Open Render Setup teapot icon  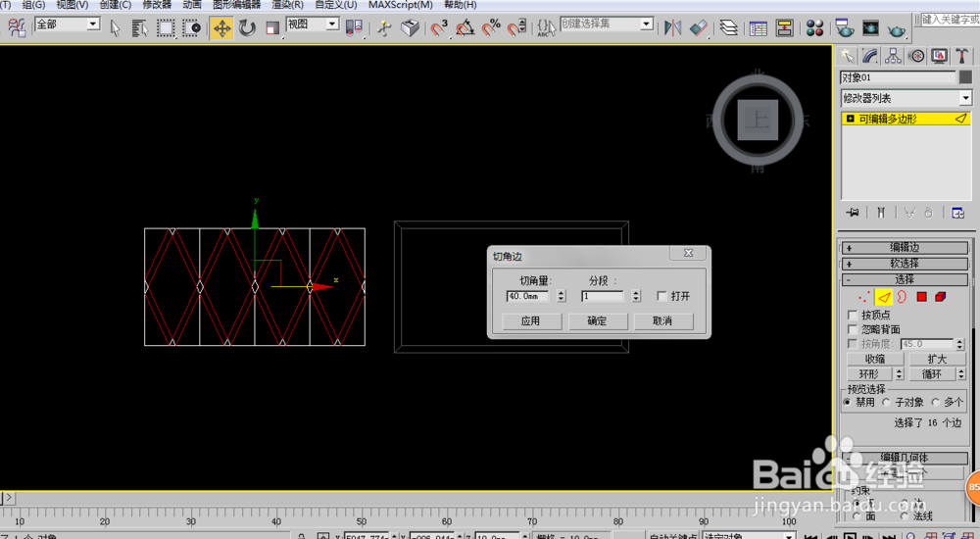point(845,28)
